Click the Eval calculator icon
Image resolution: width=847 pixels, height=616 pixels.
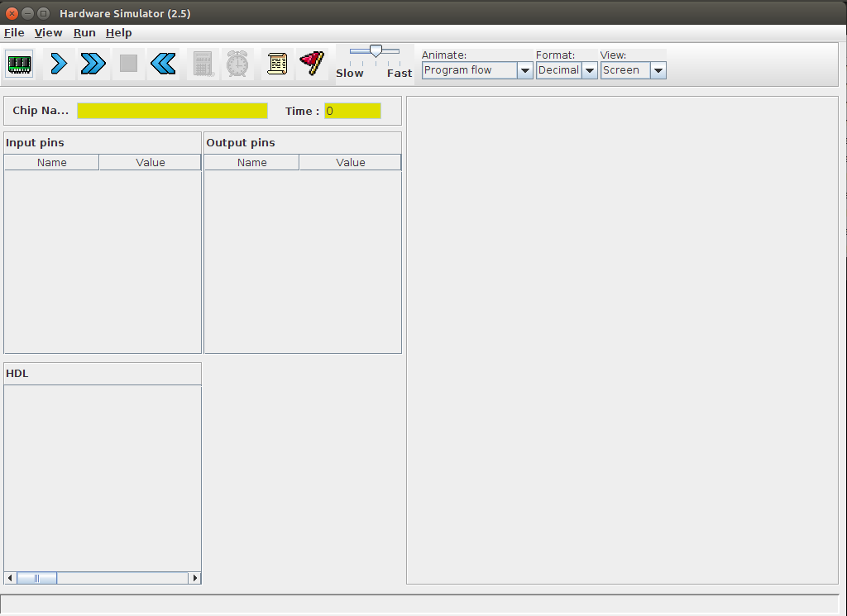point(203,64)
